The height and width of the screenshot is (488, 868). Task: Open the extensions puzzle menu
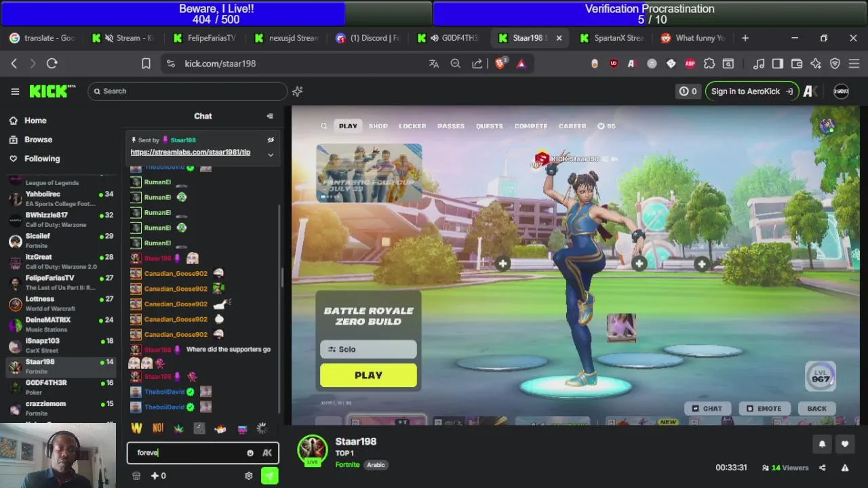click(x=709, y=64)
